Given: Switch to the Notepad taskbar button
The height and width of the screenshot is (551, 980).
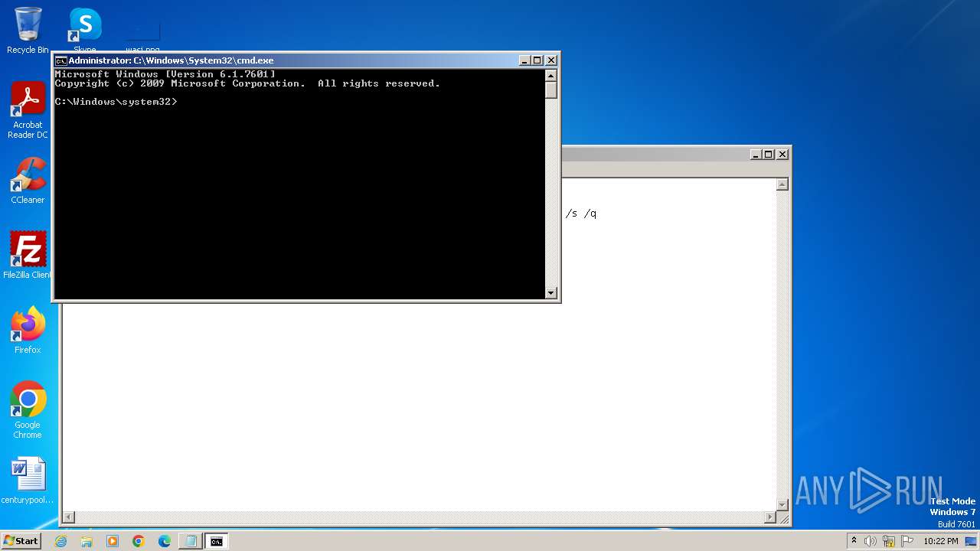Looking at the screenshot, I should pyautogui.click(x=191, y=541).
